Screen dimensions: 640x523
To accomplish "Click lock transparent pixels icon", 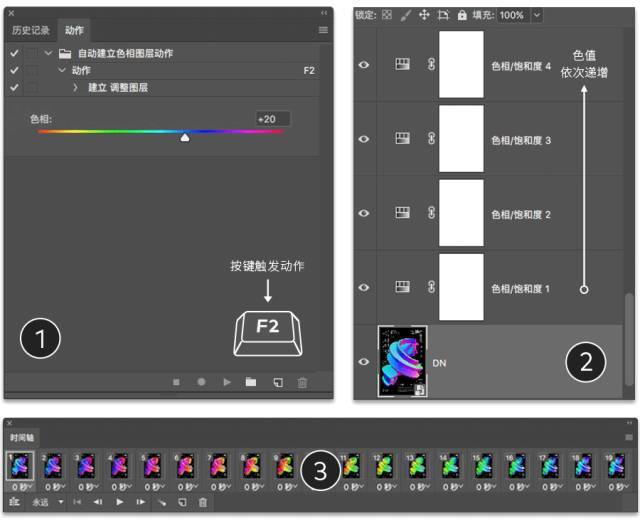I will coord(387,15).
